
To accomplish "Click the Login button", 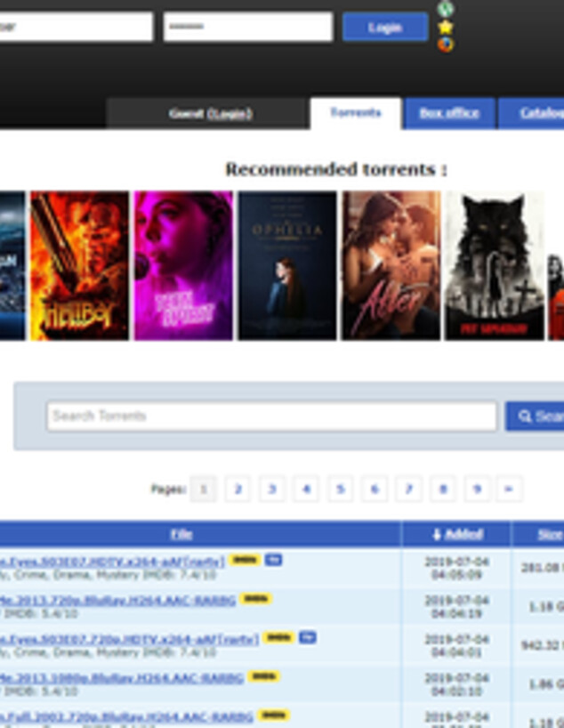I will pyautogui.click(x=385, y=28).
